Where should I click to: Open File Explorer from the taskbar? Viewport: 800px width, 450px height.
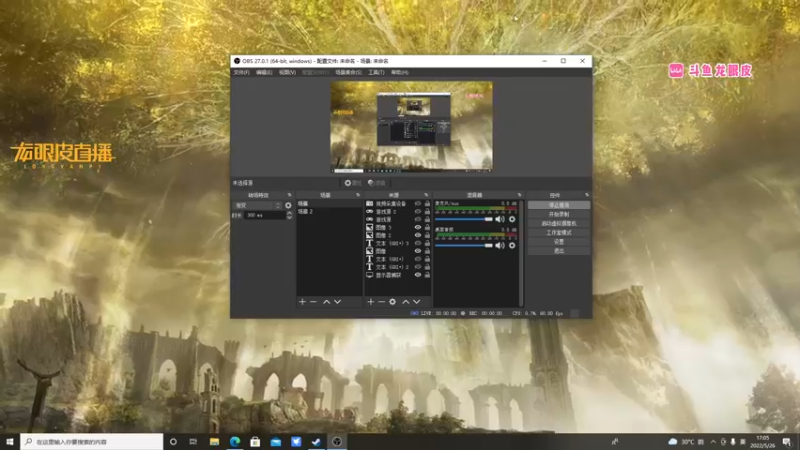[x=214, y=442]
